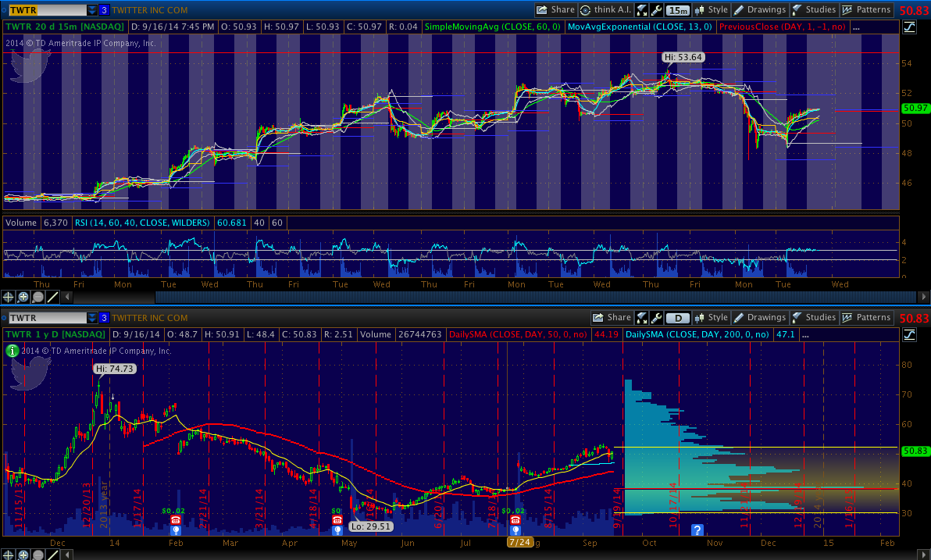Click the zoom out magnifier icon
This screenshot has height=560, width=931.
tap(37, 297)
